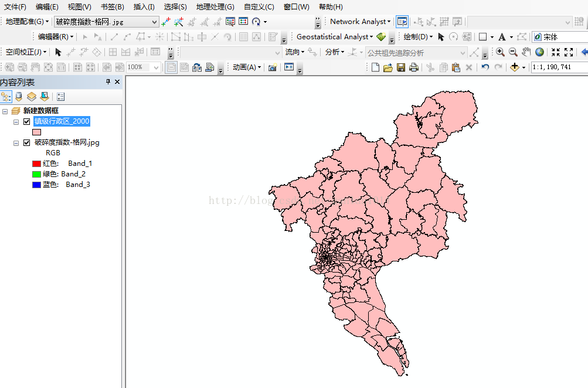Uncheck the 镇级行政区_2000 layer visibility
The image size is (588, 388).
(x=26, y=122)
